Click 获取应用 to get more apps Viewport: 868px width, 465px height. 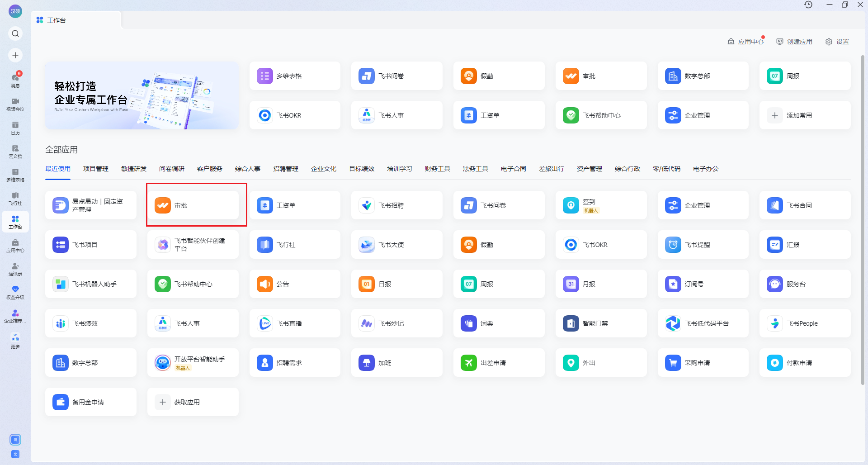pos(193,402)
